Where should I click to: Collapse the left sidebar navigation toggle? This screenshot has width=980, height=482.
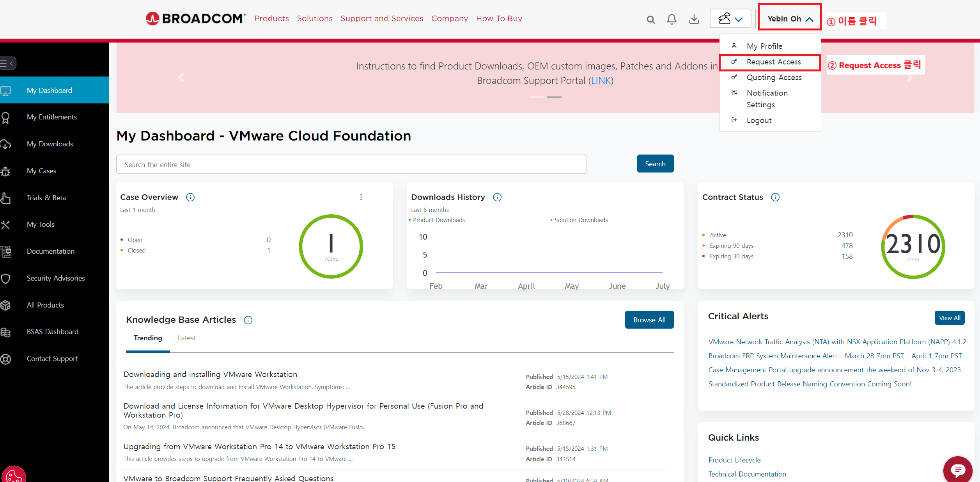[x=8, y=63]
